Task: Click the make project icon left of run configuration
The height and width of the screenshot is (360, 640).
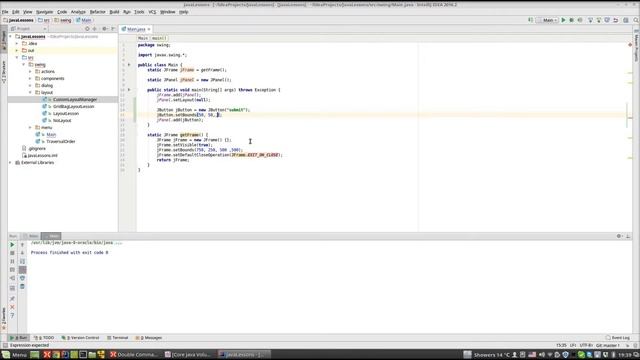Action: coord(531,20)
